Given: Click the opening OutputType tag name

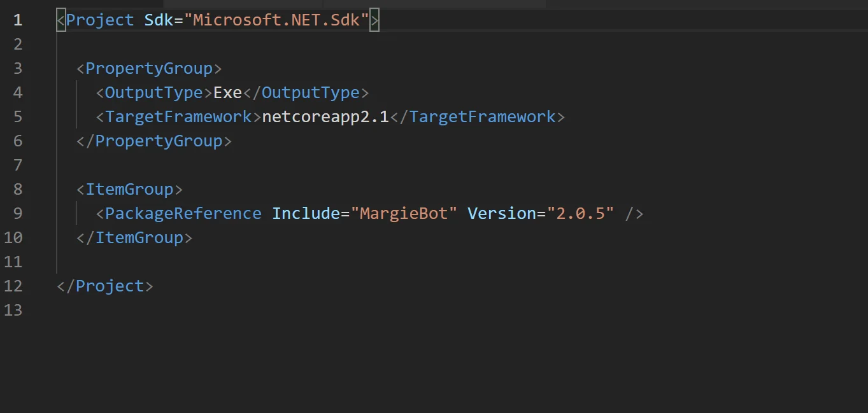Looking at the screenshot, I should tap(154, 93).
